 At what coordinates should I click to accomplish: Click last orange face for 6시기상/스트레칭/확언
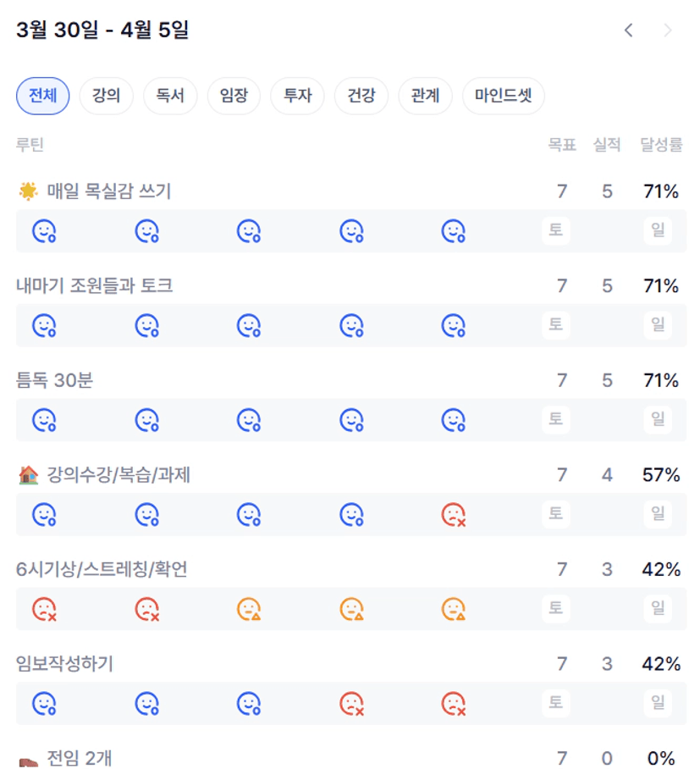tap(454, 609)
